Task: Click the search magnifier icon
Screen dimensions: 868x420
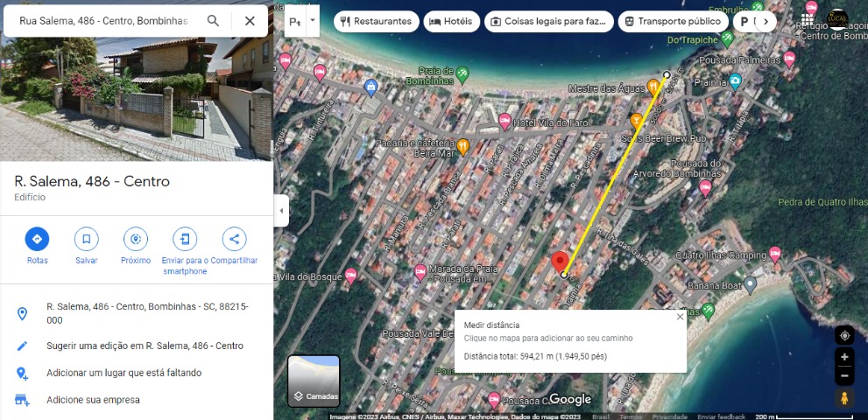Action: tap(213, 21)
